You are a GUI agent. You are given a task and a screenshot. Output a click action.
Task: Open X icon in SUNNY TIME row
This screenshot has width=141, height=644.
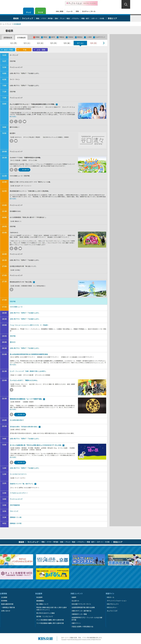[16, 170]
